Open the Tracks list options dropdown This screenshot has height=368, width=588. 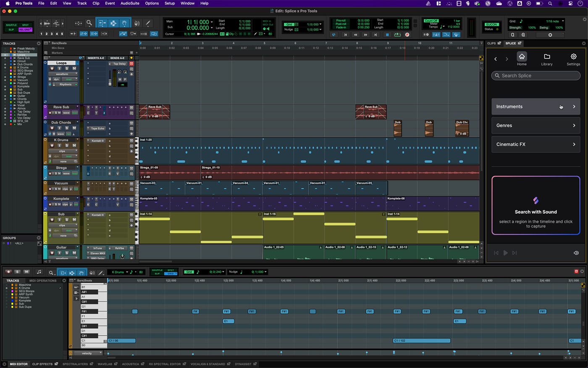tap(39, 43)
